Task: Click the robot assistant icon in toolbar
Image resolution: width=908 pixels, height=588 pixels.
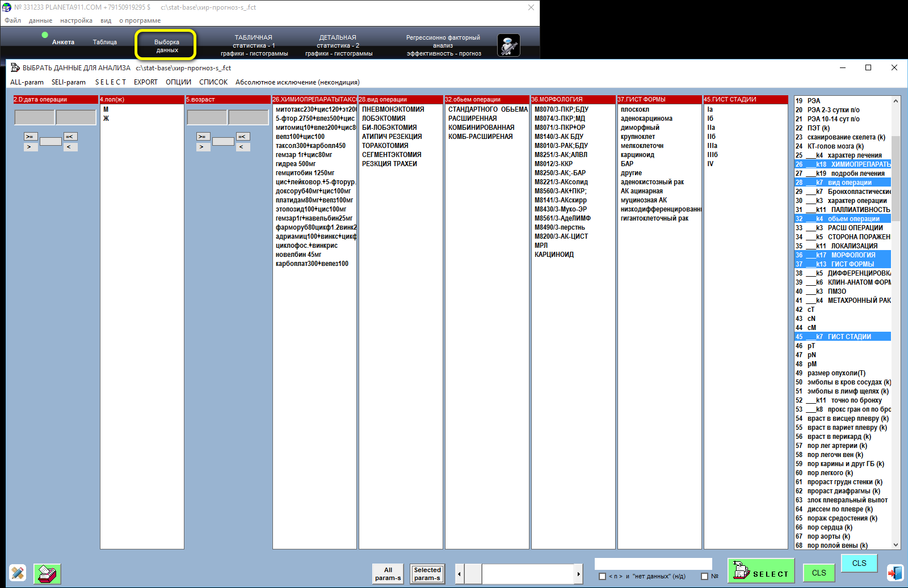Action: click(x=508, y=45)
